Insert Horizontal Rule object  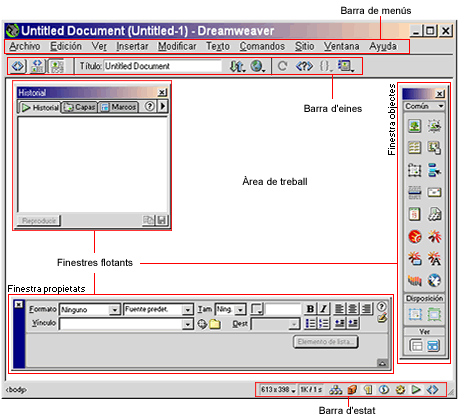click(414, 192)
